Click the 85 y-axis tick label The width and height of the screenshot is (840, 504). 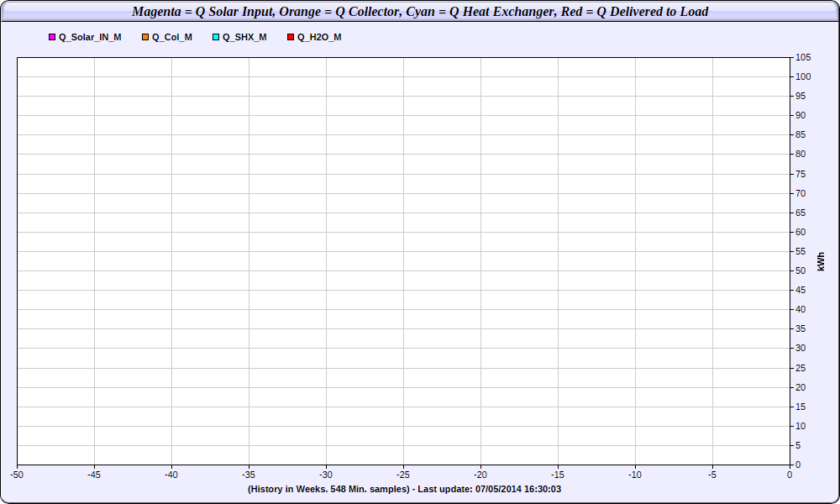pyautogui.click(x=801, y=135)
